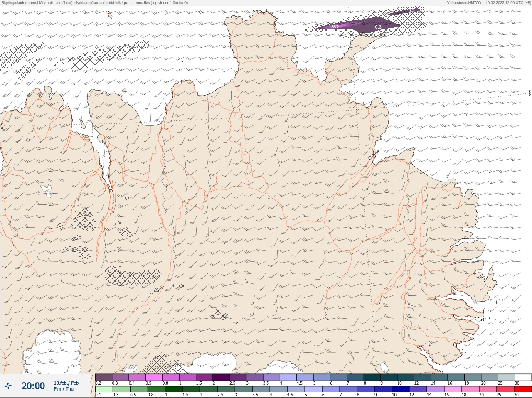Click the Veðurstofan logo icon beside 20:00
This screenshot has height=398, width=532.
8,386
